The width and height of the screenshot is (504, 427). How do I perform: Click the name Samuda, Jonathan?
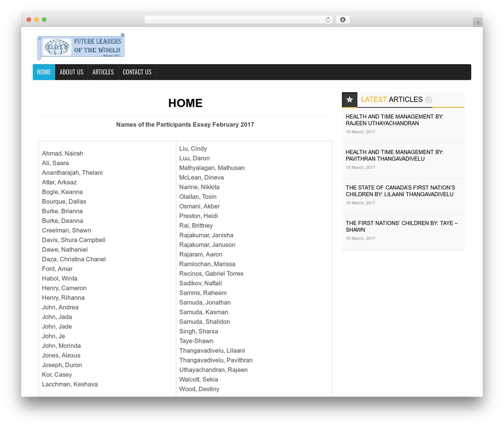205,303
